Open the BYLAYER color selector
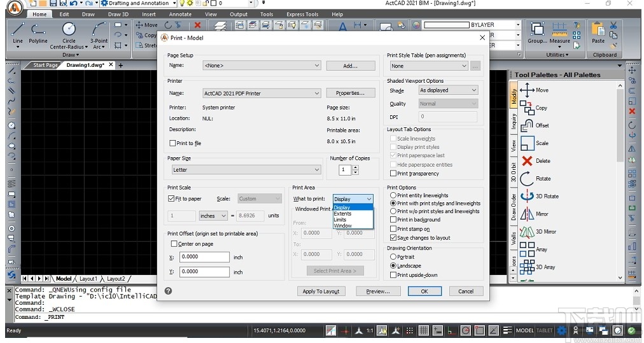 click(x=472, y=25)
